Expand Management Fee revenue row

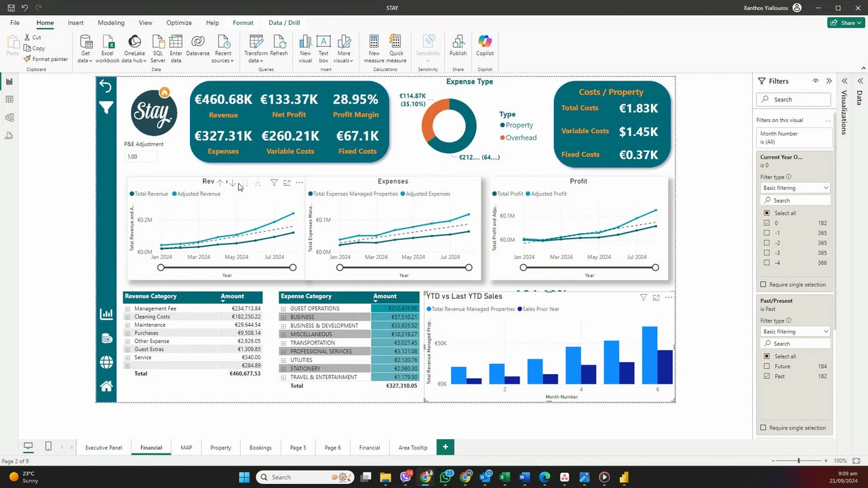(x=127, y=309)
